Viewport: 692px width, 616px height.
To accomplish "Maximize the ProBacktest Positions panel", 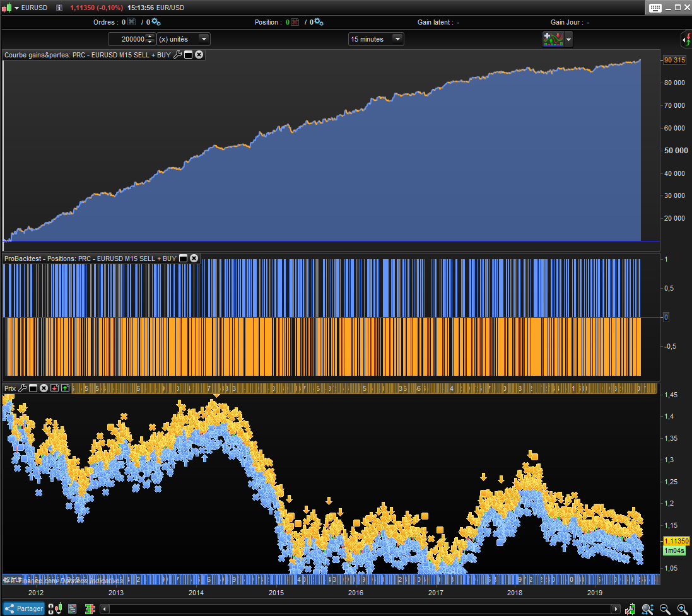I will coord(184,259).
